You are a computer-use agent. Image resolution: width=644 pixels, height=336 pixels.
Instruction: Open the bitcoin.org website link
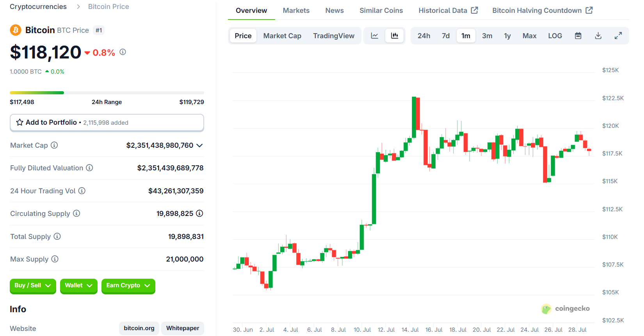(x=139, y=328)
